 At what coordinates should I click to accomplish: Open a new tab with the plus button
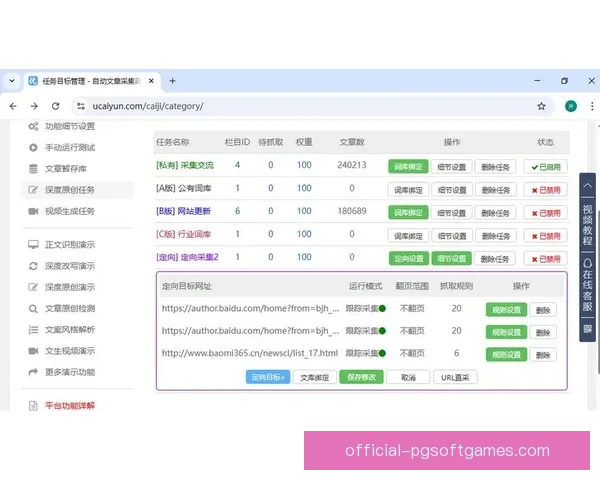(173, 81)
